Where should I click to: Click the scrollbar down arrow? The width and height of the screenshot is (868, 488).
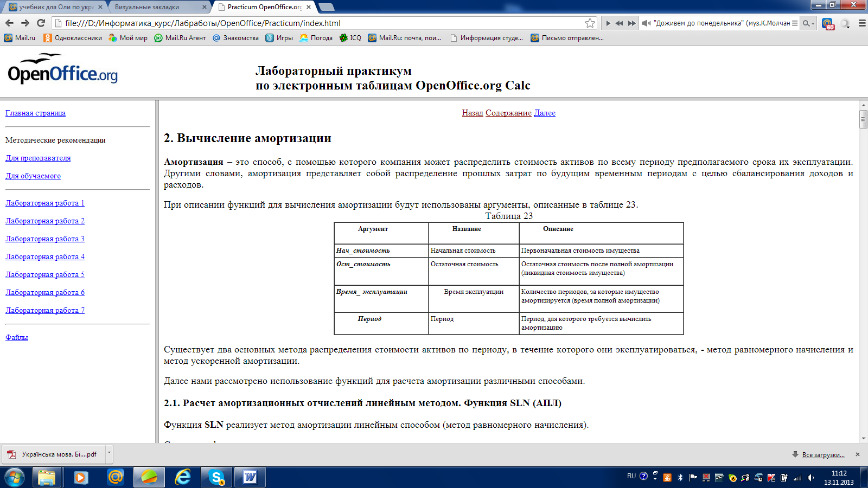(863, 439)
